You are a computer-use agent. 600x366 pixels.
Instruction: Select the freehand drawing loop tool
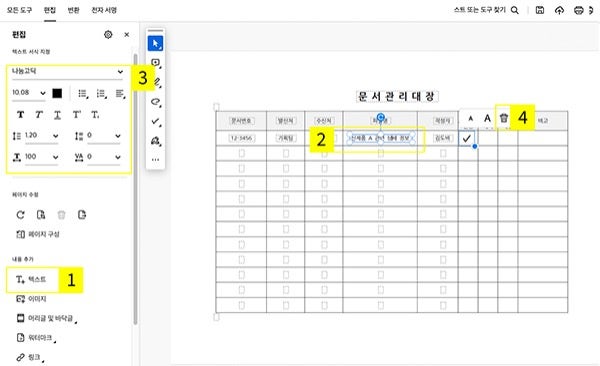[155, 102]
